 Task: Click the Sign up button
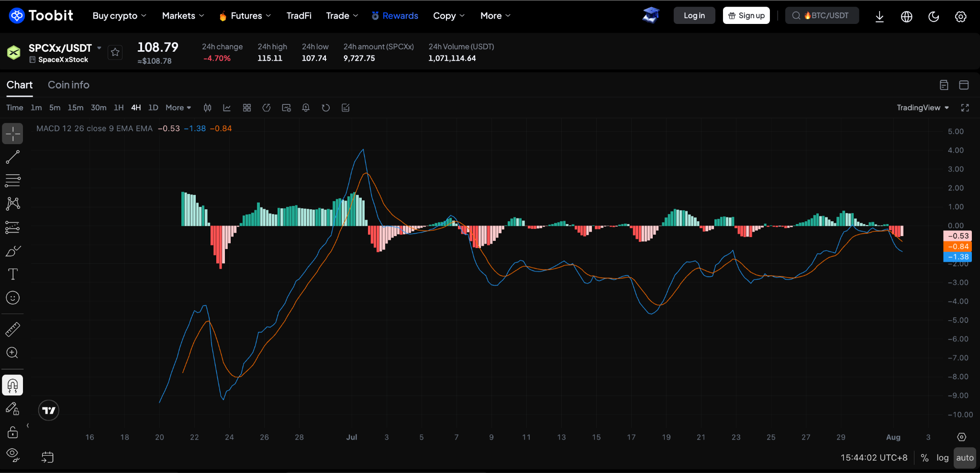click(x=746, y=15)
